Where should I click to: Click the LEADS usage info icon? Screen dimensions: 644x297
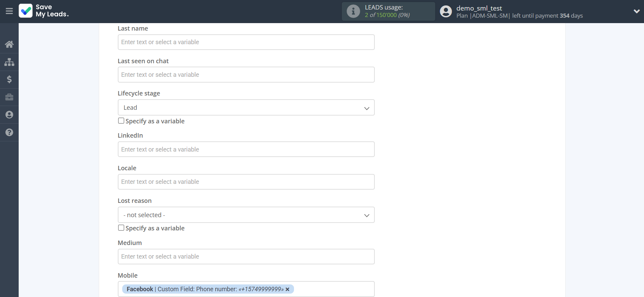[x=353, y=11]
